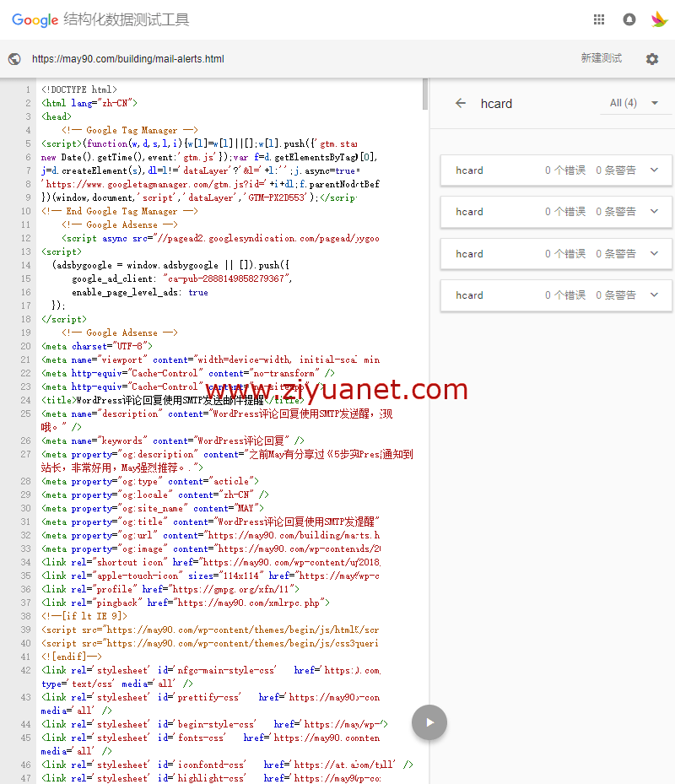The image size is (675, 784).
Task: Click the enable_page_level_ads line
Action: (140, 292)
